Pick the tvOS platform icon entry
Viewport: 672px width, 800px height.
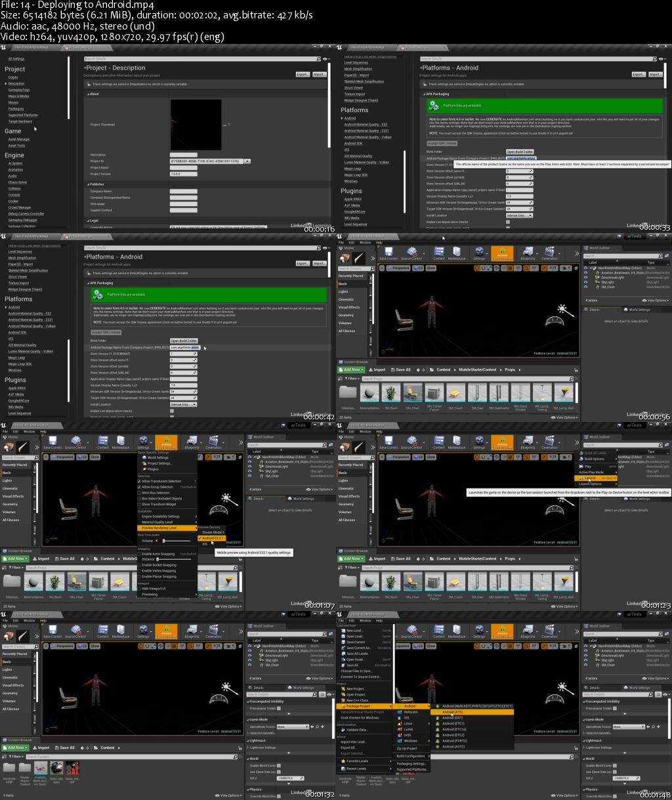pos(400,735)
